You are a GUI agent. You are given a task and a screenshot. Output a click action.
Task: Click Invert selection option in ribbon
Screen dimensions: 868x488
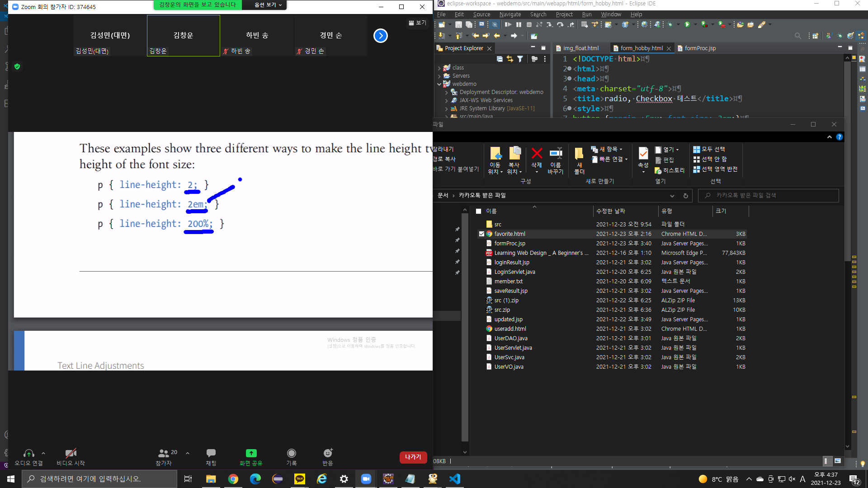(715, 169)
